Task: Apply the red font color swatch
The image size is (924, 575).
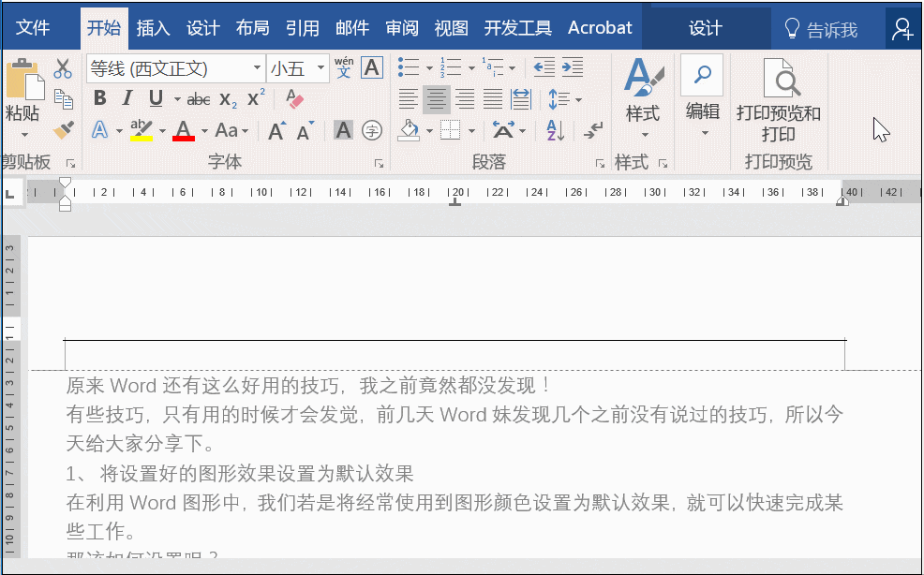Action: click(184, 130)
